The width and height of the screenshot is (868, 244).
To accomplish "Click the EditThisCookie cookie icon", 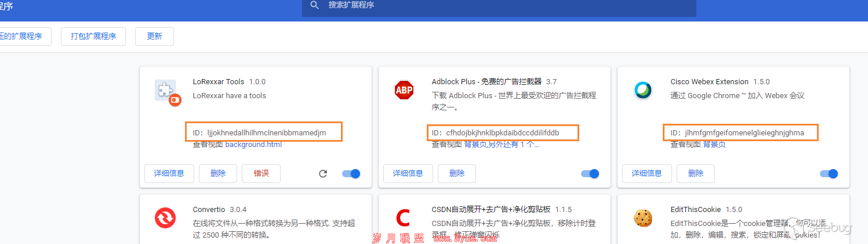I will coord(642,218).
